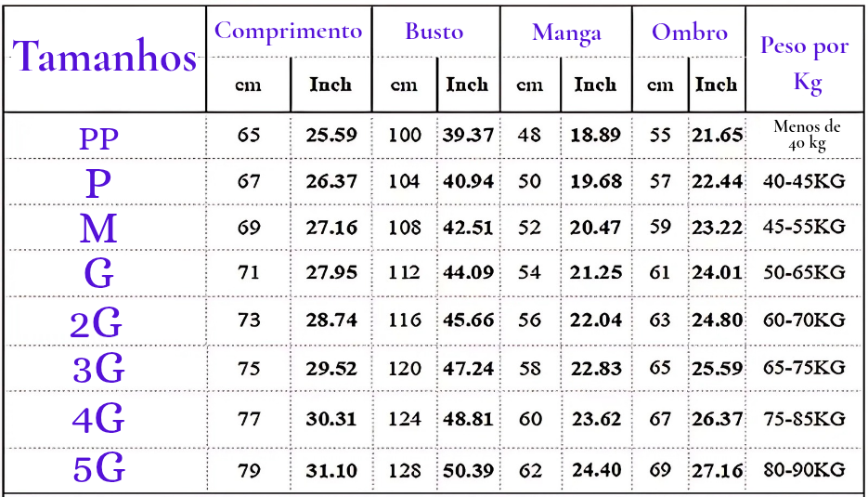
Task: Click the Ombro column header
Action: (689, 33)
